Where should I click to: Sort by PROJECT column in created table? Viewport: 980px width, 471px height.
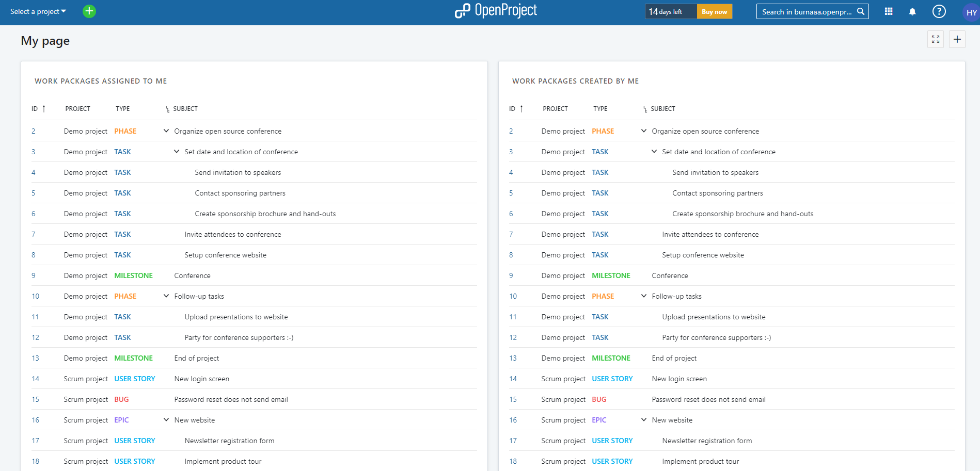tap(555, 109)
